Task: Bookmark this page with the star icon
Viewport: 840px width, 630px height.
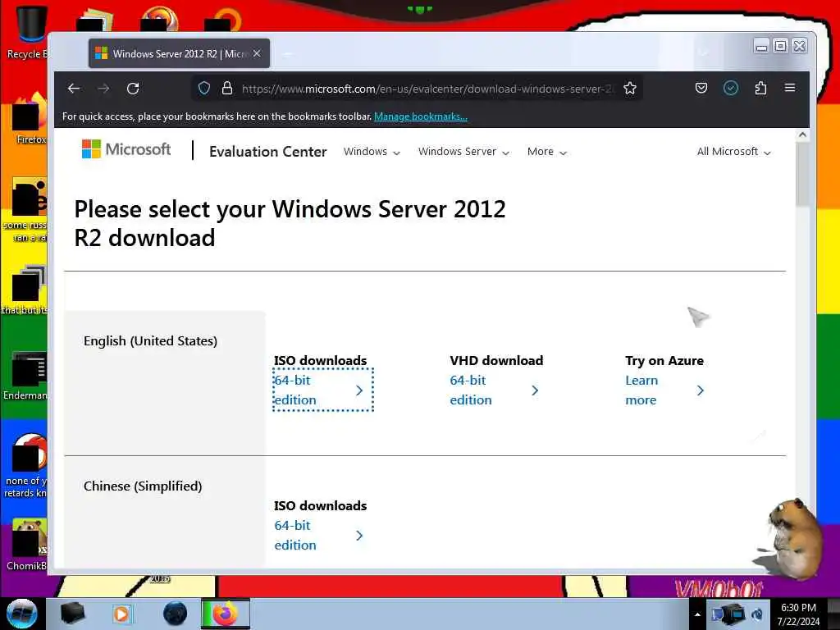Action: [x=630, y=89]
